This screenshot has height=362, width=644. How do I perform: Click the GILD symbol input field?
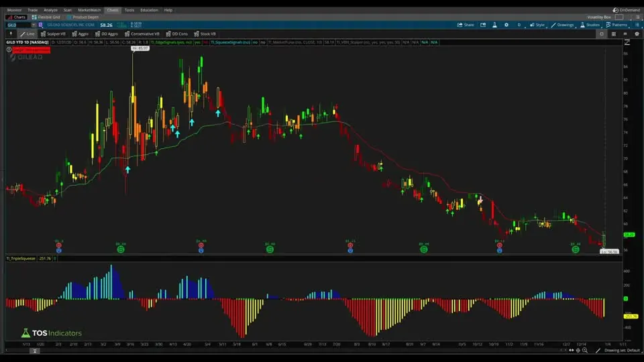[19, 25]
